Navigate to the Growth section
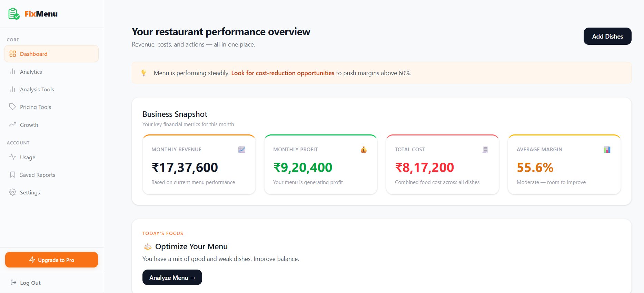Image resolution: width=644 pixels, height=293 pixels. point(51,125)
